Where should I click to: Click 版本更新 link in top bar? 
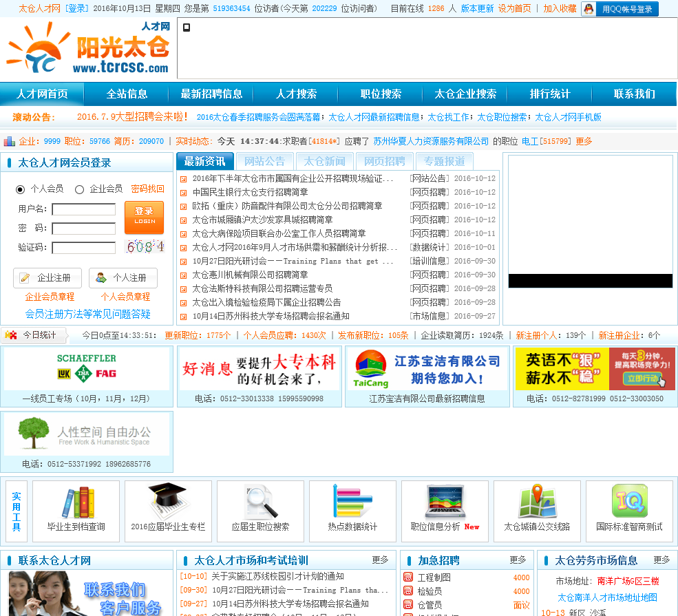477,9
